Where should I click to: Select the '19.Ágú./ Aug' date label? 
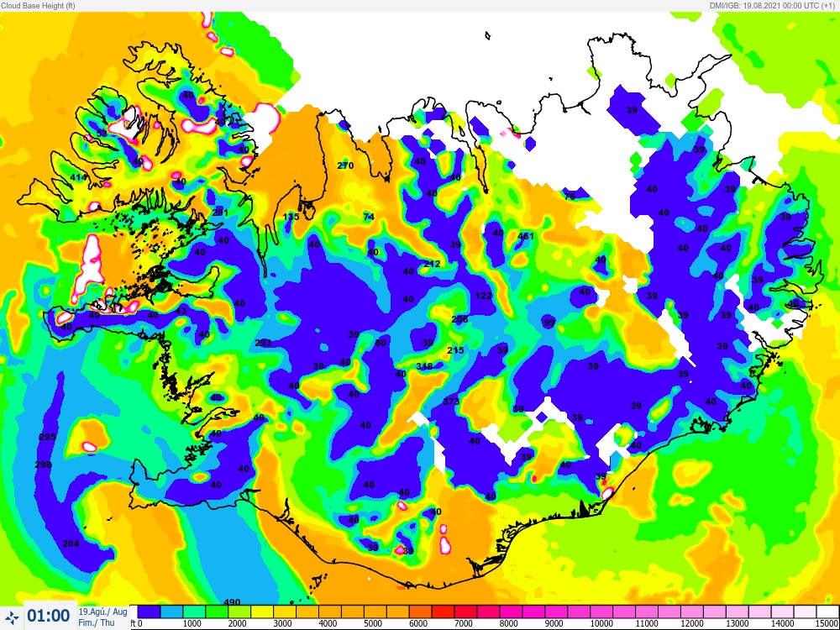[102, 612]
